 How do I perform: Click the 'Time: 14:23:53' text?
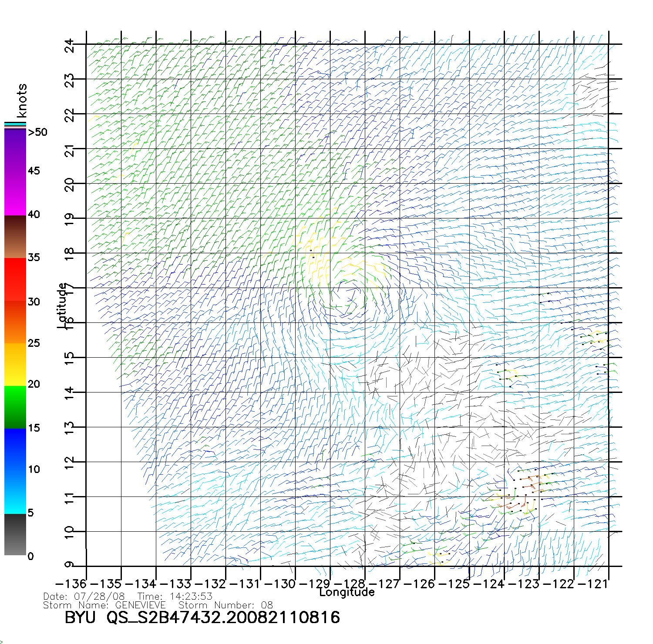(x=175, y=596)
